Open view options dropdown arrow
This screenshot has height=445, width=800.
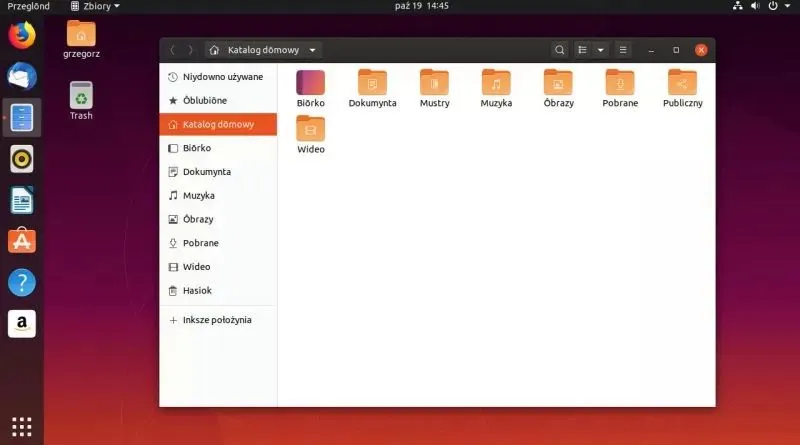[601, 50]
